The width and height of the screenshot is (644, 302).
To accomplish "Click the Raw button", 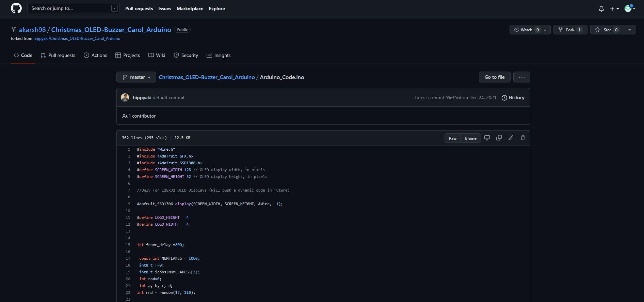I will (452, 138).
